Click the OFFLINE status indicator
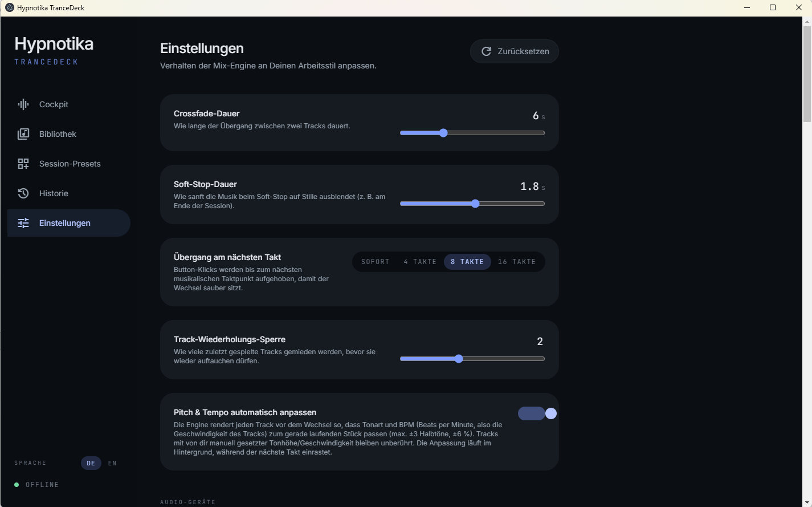812x507 pixels. pyautogui.click(x=37, y=485)
